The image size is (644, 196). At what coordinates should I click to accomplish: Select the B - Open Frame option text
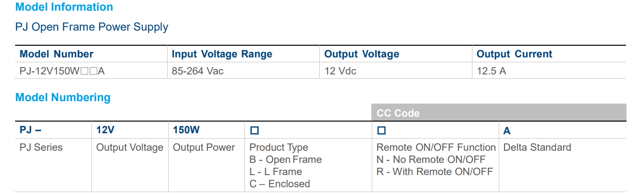[285, 160]
